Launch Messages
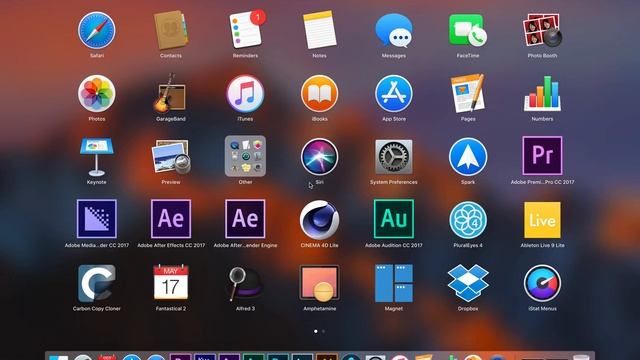This screenshot has height=360, width=640. coord(394,31)
